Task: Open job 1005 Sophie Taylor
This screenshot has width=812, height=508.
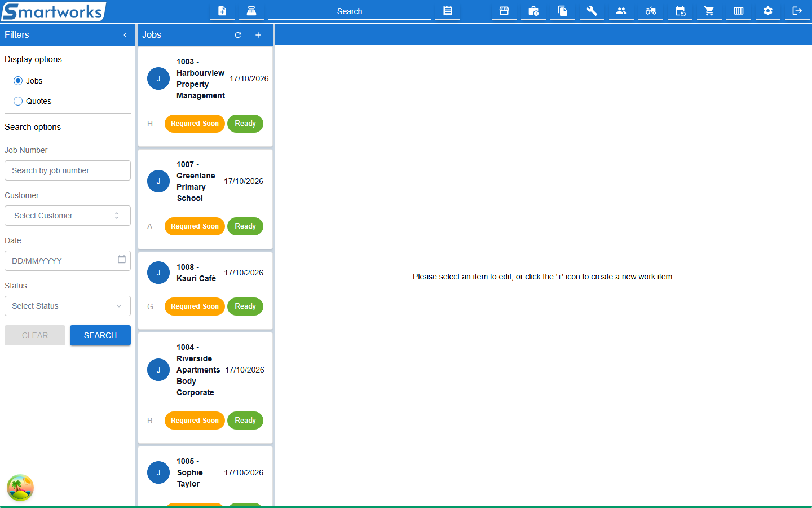Action: (205, 476)
